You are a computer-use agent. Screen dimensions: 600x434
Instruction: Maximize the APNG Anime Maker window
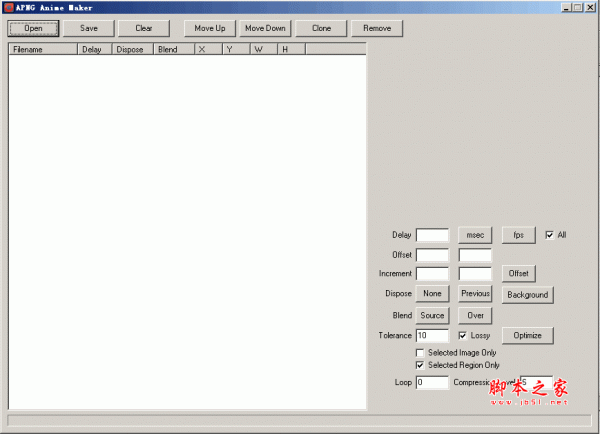coord(578,8)
